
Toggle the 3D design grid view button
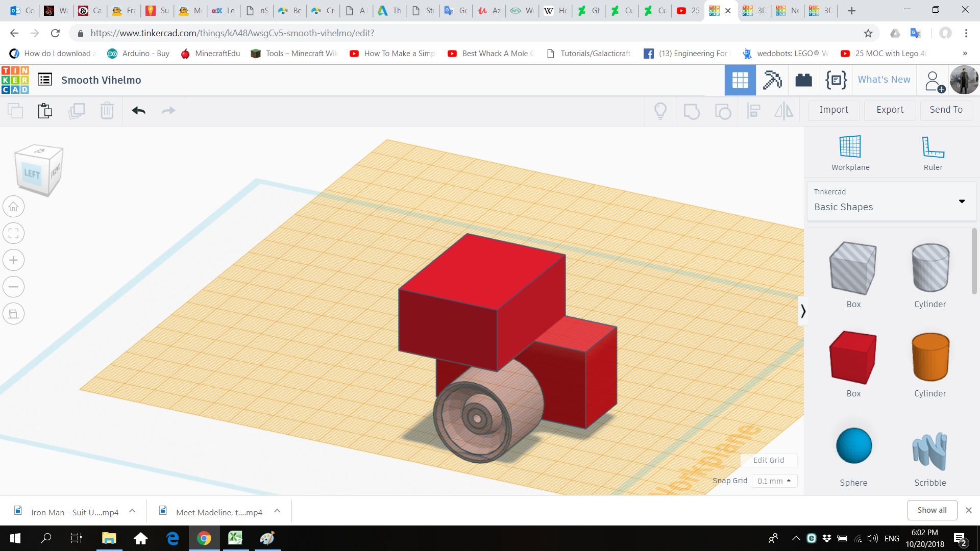tap(740, 80)
